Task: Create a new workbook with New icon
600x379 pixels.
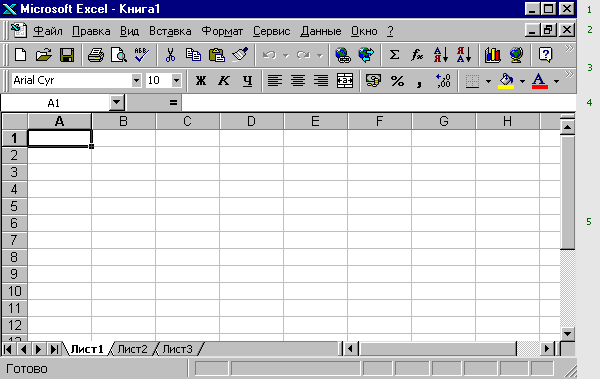Action: click(20, 55)
